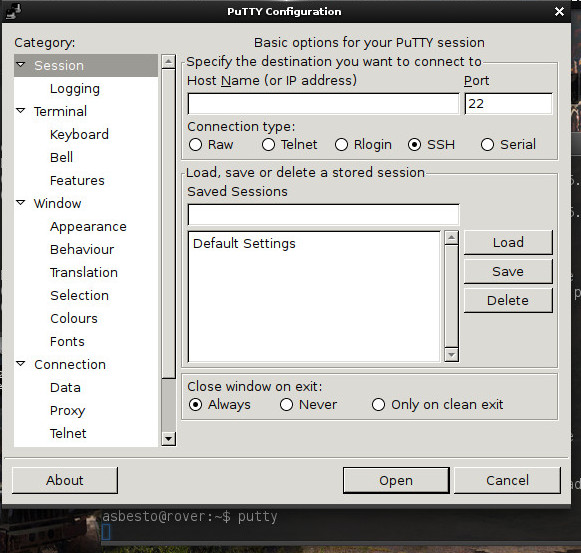Collapse the Connection category triangle

[21, 364]
